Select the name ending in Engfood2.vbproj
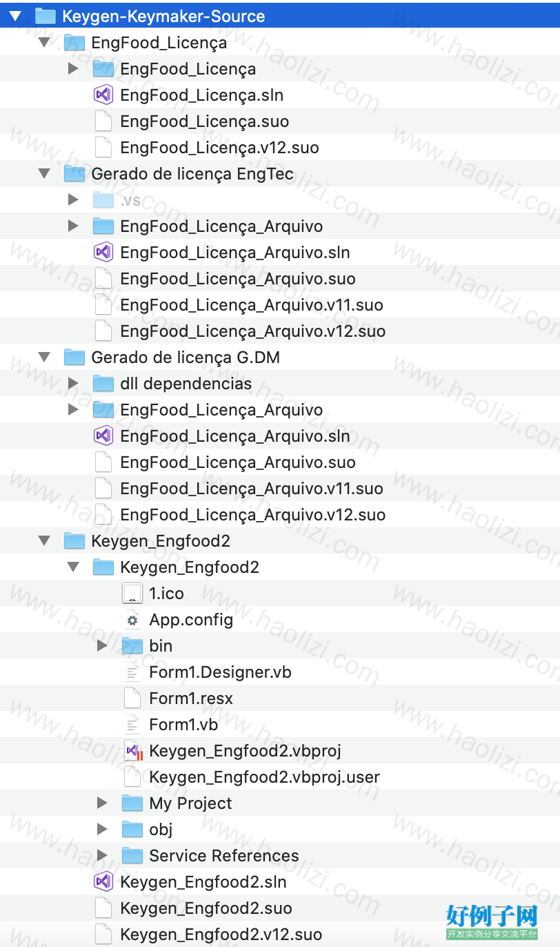 (245, 751)
